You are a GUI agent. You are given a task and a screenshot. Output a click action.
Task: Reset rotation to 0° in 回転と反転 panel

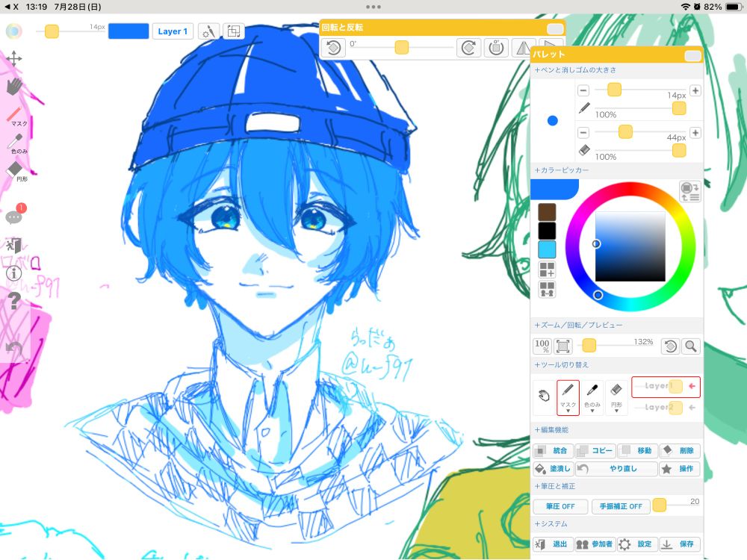(x=496, y=48)
